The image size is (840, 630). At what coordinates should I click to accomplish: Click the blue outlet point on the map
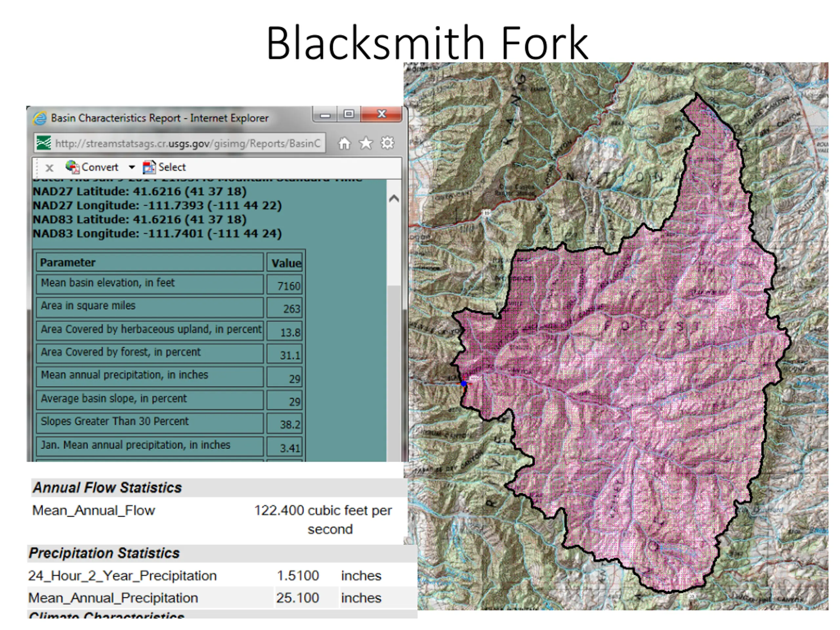click(464, 384)
